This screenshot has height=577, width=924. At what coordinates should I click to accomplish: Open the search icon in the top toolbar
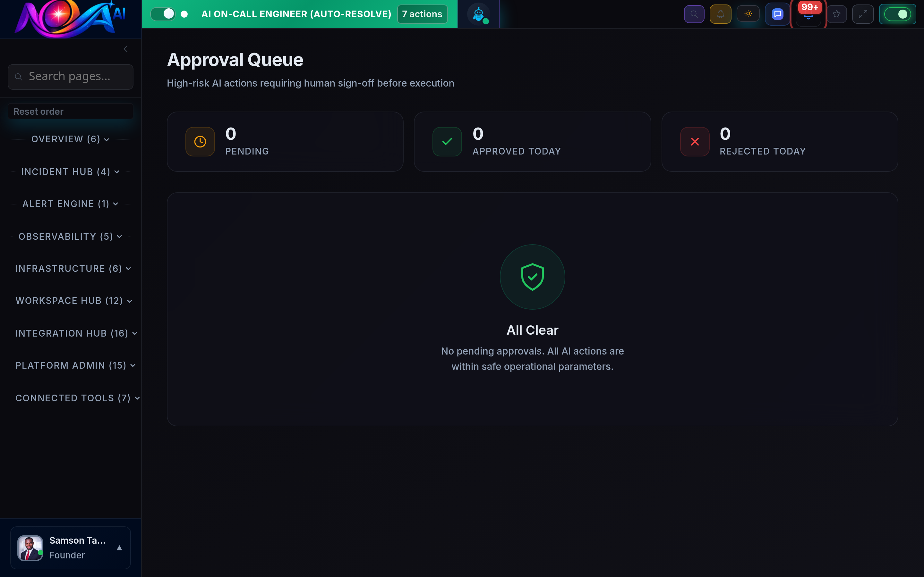point(694,14)
